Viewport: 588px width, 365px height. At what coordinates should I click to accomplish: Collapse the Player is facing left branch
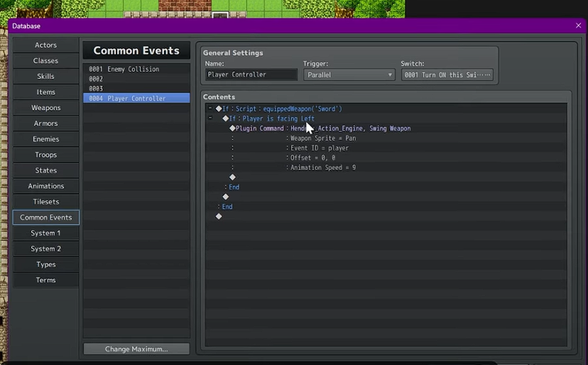point(210,119)
